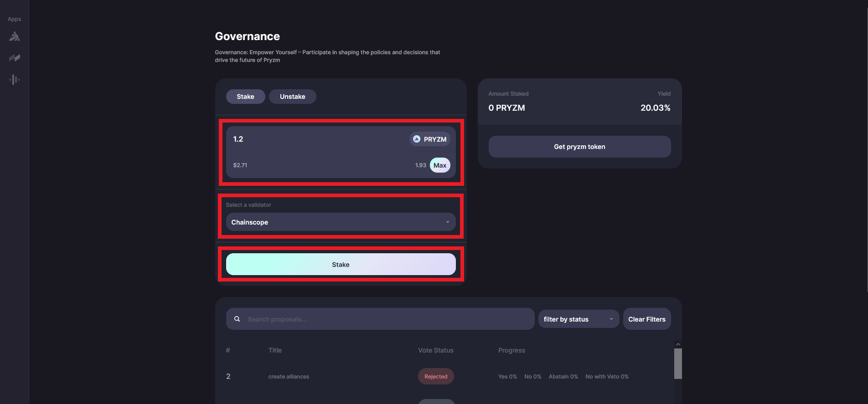Open the double-parallelogram app icon in sidebar
This screenshot has height=404, width=868.
[x=15, y=58]
